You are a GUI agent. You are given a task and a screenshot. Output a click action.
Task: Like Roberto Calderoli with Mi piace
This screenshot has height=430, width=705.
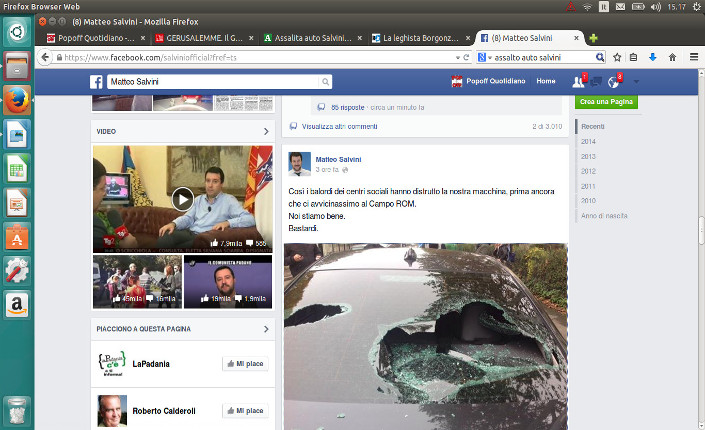tap(245, 411)
